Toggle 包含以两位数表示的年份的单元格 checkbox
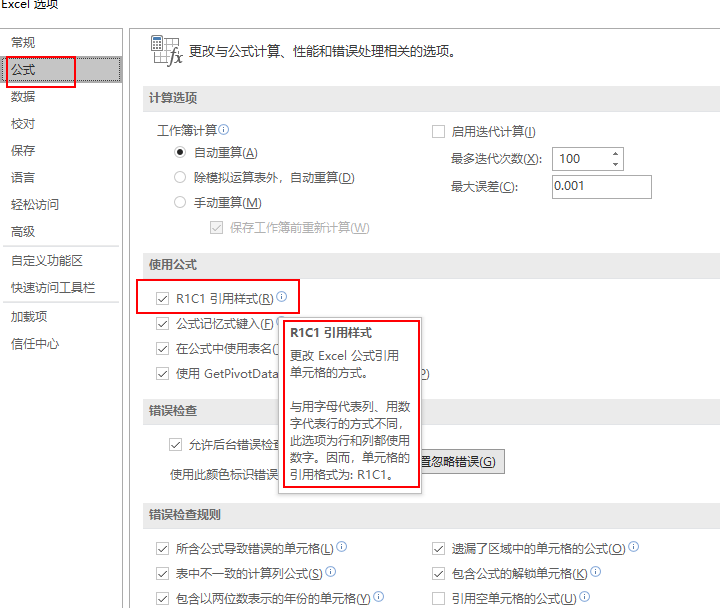This screenshot has height=608, width=720. (162, 598)
